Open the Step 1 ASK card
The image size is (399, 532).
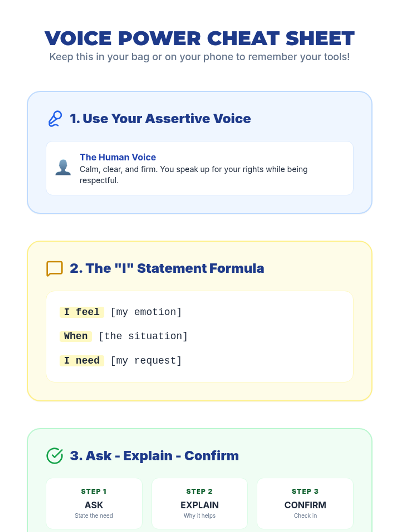point(94,503)
